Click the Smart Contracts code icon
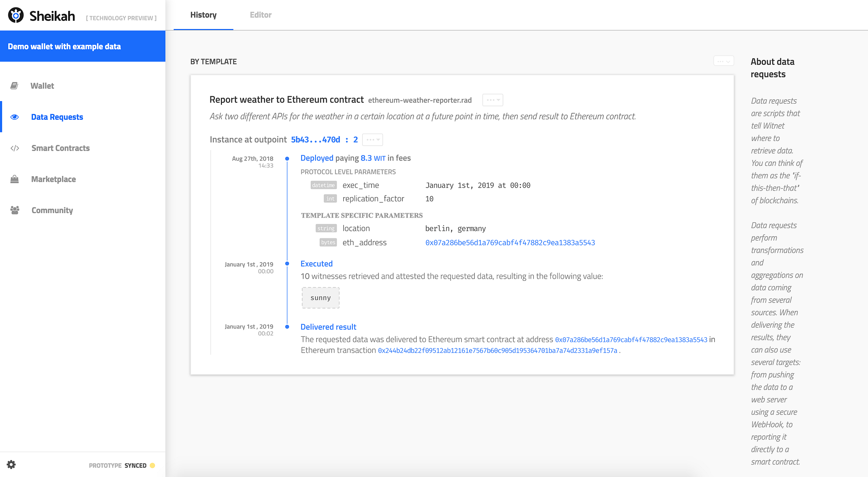The width and height of the screenshot is (868, 477). [15, 148]
